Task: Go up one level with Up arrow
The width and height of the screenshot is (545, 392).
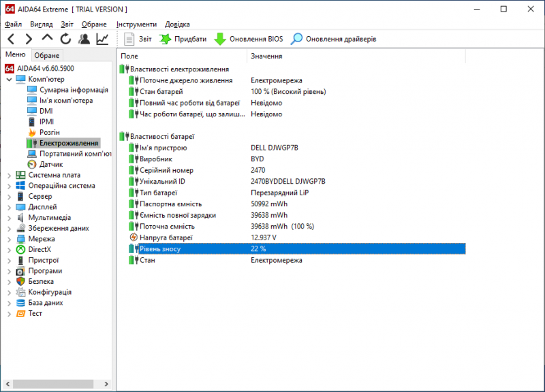Action: click(x=47, y=39)
